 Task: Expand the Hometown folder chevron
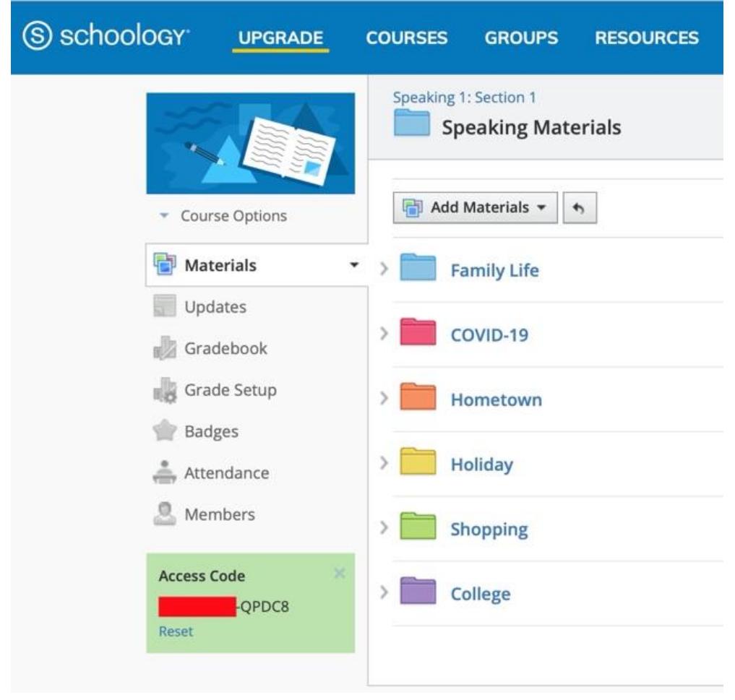[384, 399]
